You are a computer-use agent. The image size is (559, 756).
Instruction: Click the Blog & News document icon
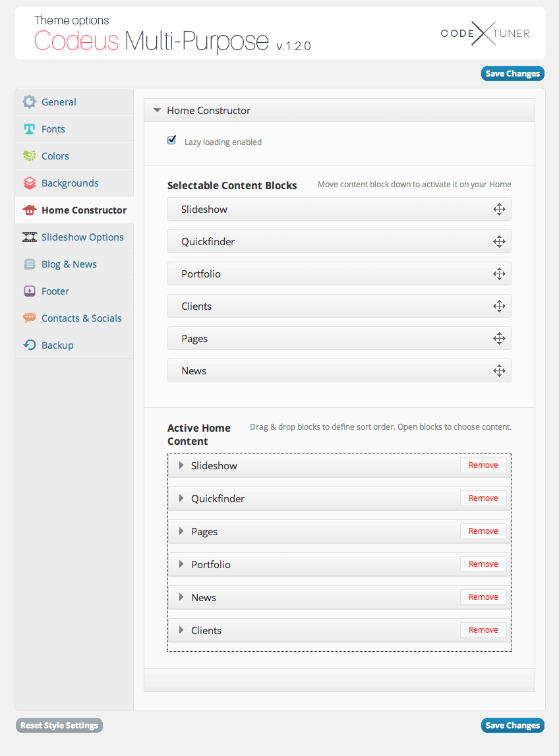click(30, 264)
